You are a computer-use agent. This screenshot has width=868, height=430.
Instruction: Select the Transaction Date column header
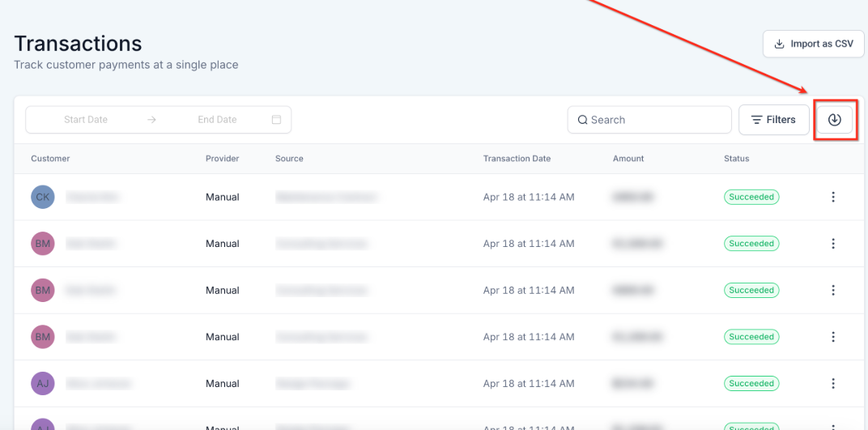click(517, 158)
